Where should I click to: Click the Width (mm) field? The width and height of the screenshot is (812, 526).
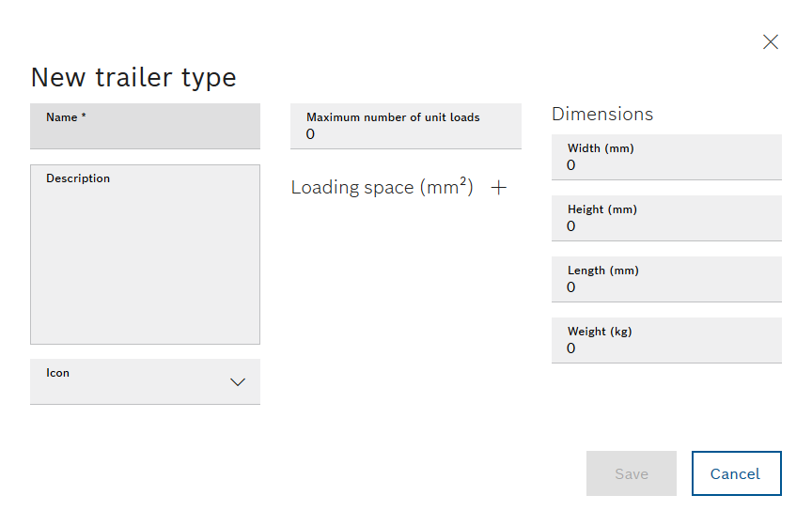(666, 158)
